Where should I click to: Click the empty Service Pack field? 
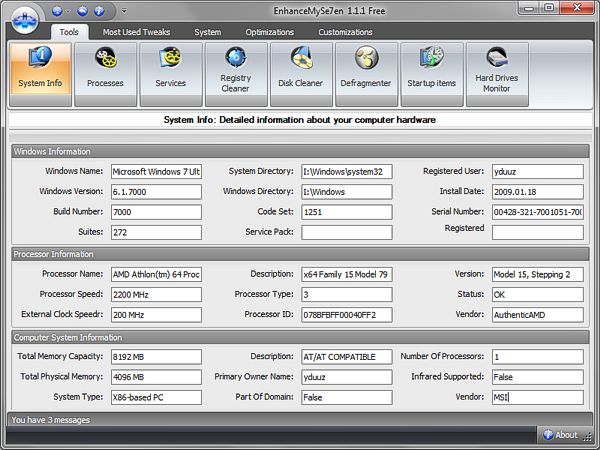click(347, 232)
